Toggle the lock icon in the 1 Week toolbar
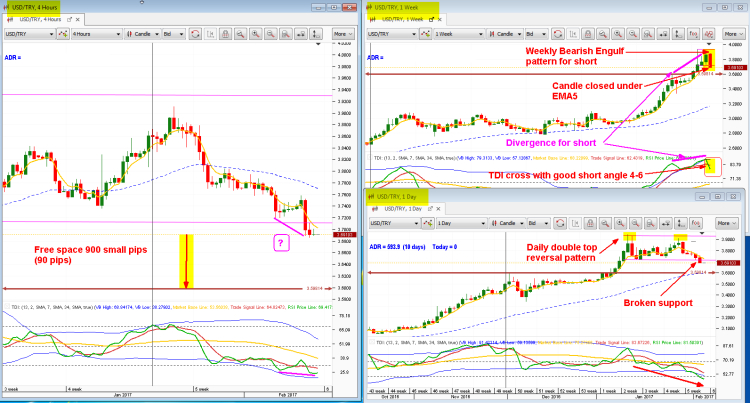This screenshot has width=750, height=403. [588, 34]
